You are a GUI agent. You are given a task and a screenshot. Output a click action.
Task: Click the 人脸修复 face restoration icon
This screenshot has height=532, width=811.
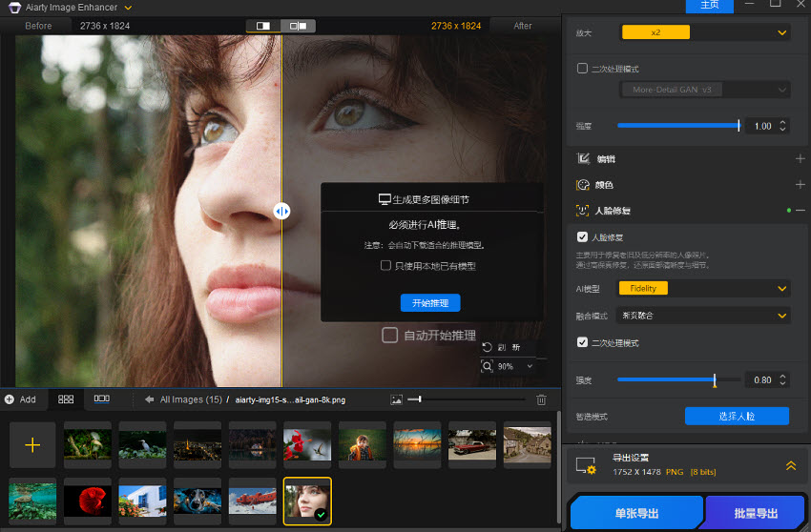582,211
